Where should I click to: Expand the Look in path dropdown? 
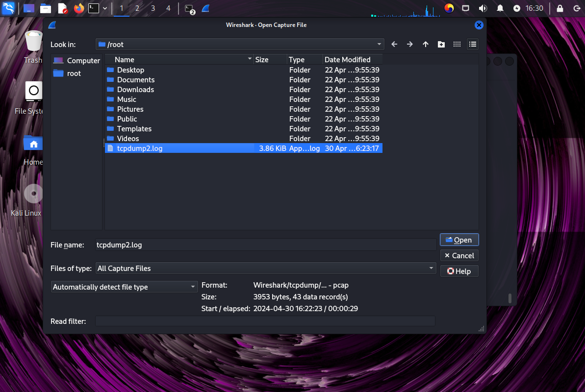pyautogui.click(x=379, y=44)
